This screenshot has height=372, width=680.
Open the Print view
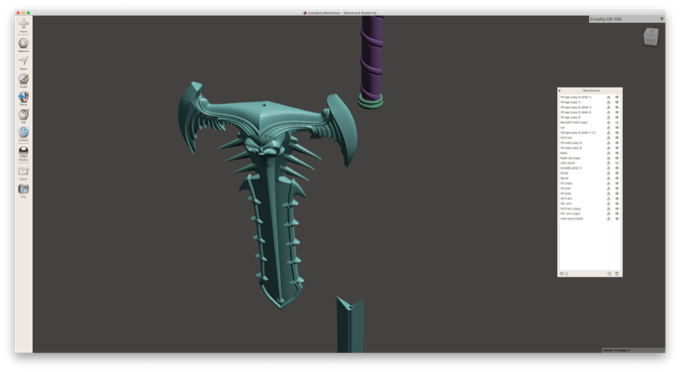[23, 190]
